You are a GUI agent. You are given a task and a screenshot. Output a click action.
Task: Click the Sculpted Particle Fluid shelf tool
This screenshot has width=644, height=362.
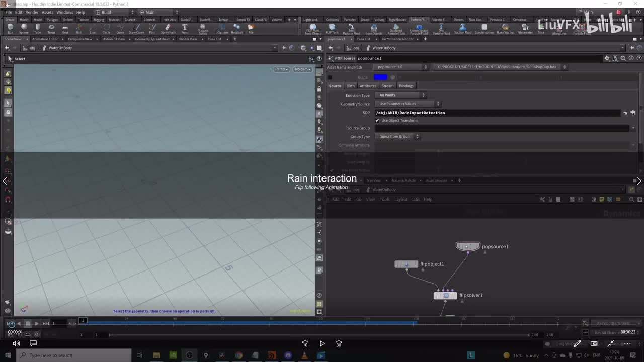(396, 29)
